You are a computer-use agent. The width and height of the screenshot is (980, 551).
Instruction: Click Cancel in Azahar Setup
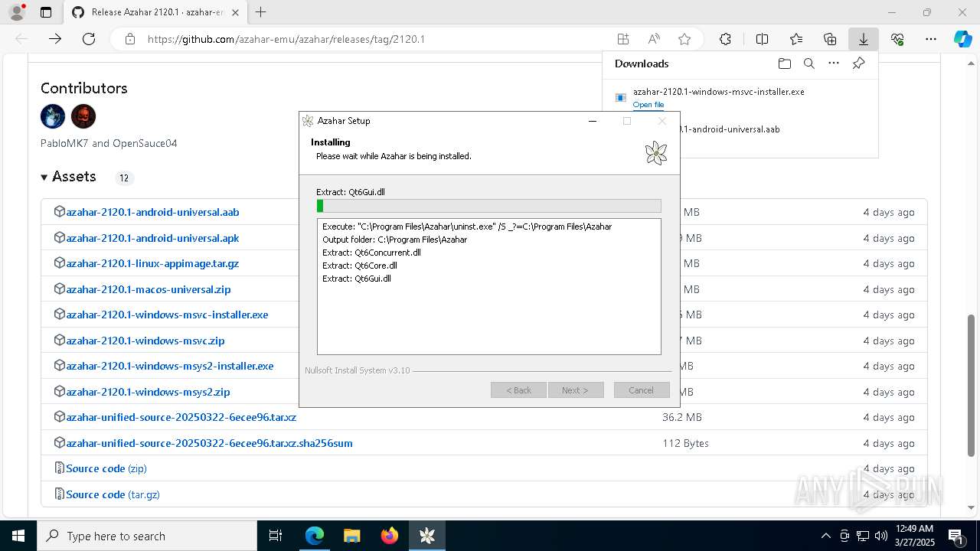(642, 390)
